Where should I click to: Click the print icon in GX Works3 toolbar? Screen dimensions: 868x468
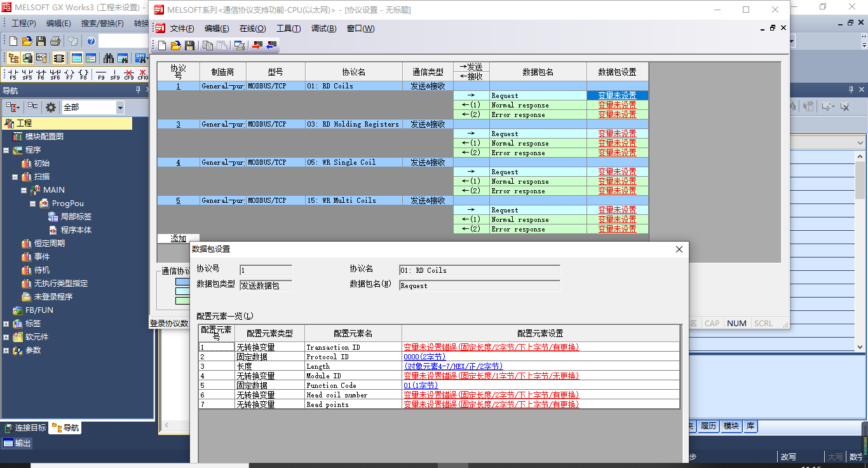tap(55, 41)
